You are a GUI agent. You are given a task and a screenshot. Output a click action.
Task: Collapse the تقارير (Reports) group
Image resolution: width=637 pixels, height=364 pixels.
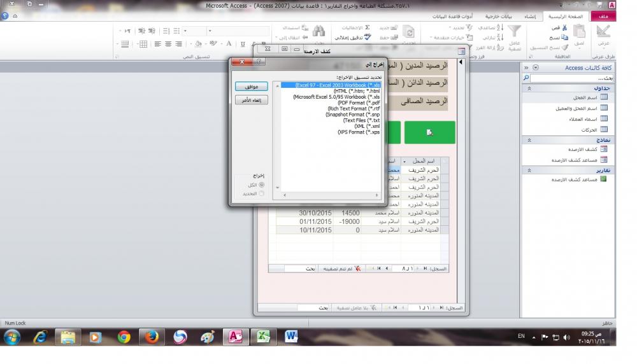tap(529, 171)
